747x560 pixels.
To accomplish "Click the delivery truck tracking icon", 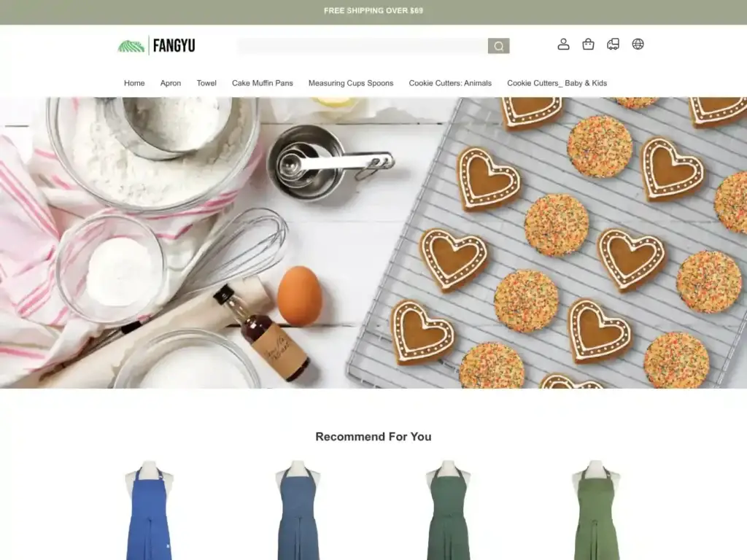I will [613, 44].
